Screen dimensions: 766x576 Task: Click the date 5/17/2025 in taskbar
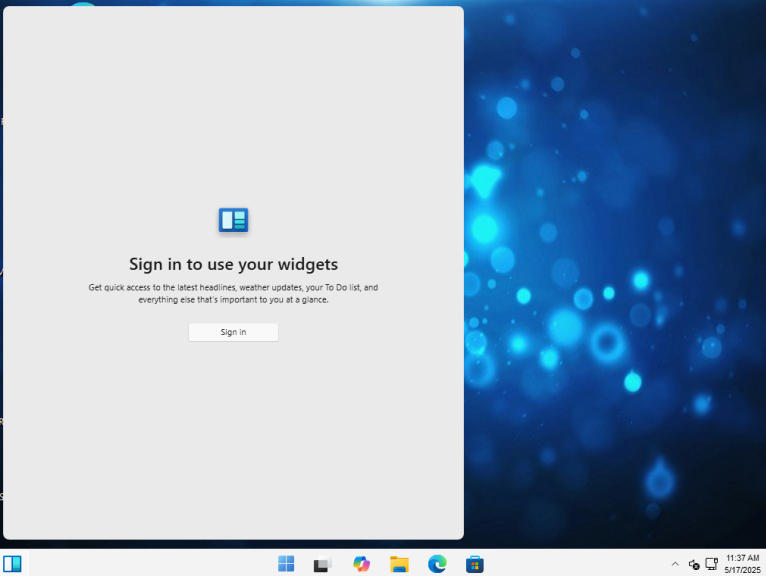(743, 570)
